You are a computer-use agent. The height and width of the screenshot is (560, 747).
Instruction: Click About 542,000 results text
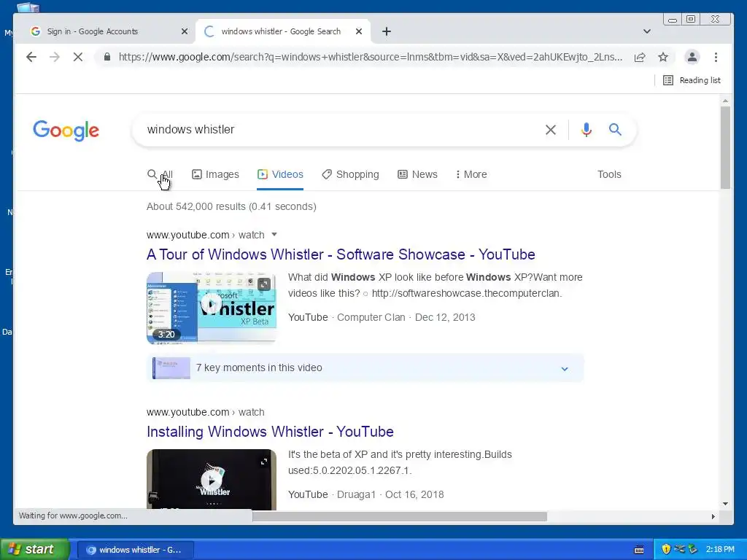[x=231, y=206]
